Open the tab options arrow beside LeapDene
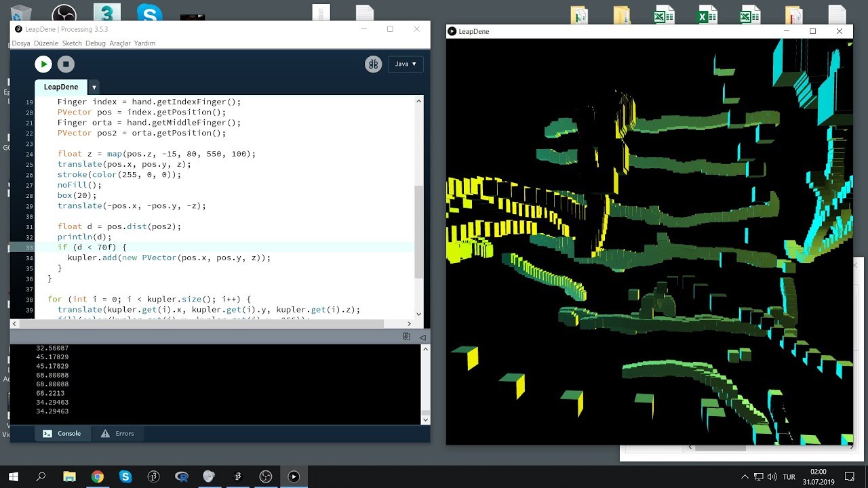Screen dimensions: 868x488 [94, 87]
